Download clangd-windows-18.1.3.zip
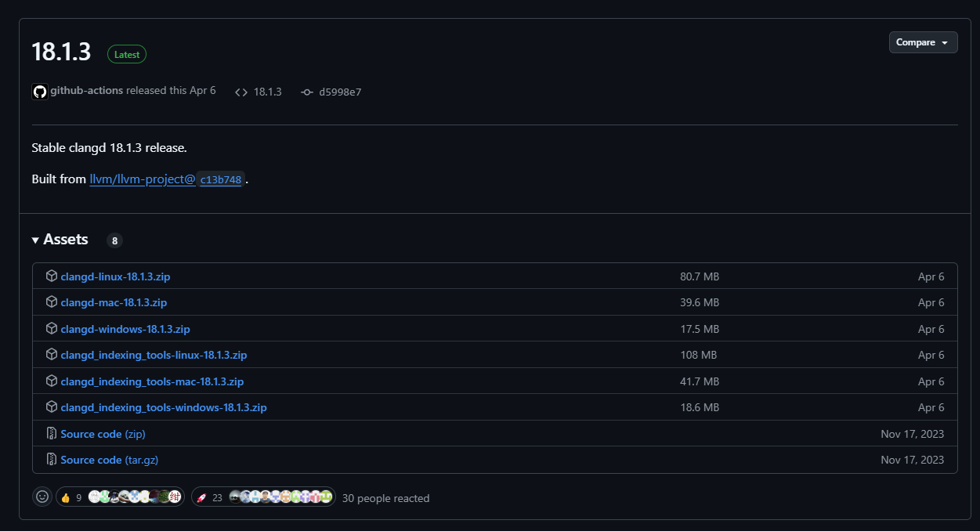980x531 pixels. pos(125,329)
